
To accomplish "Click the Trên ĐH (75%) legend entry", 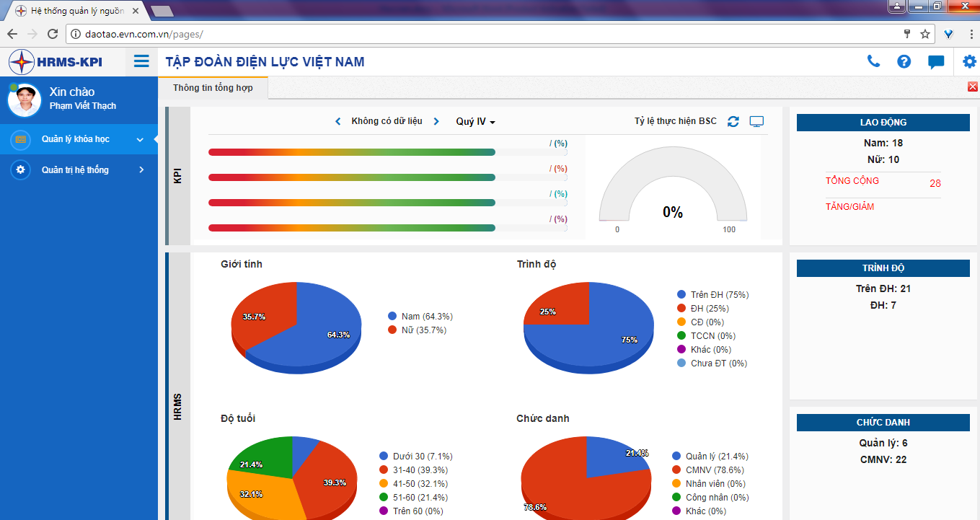I will (x=713, y=294).
